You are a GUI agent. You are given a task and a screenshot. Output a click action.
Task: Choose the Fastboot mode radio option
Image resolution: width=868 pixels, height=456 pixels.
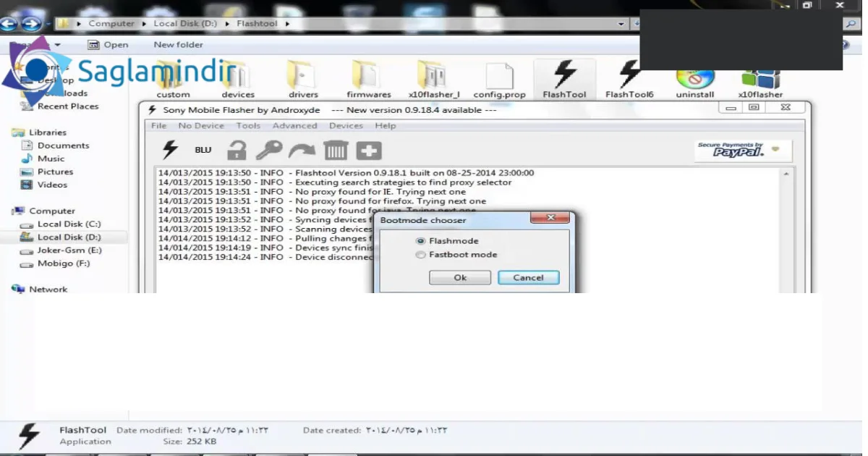click(x=456, y=255)
